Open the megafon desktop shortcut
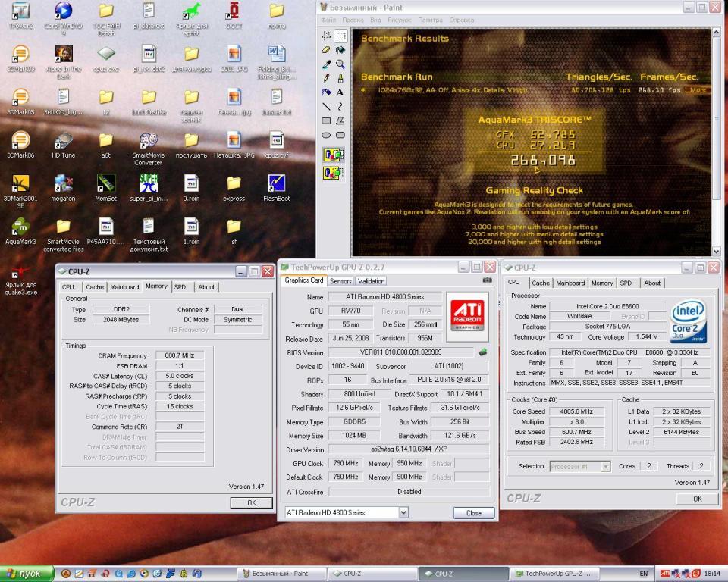Screen dimensions: 728x582 click(63, 189)
